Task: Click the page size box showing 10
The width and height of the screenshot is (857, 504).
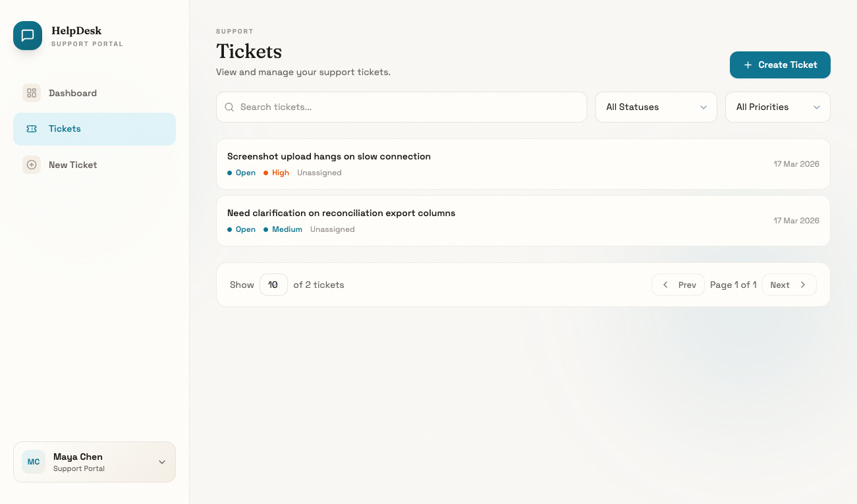Action: tap(273, 285)
